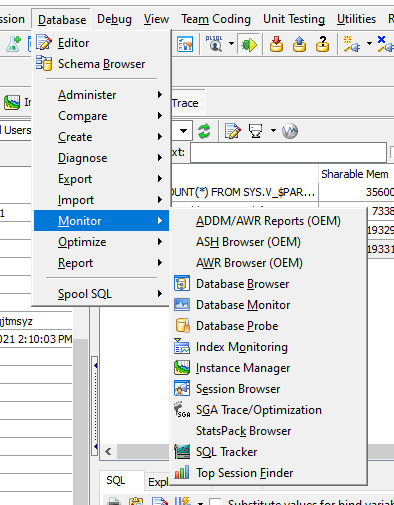
Task: Open the combo box dropdown beside refresh
Action: tap(183, 131)
